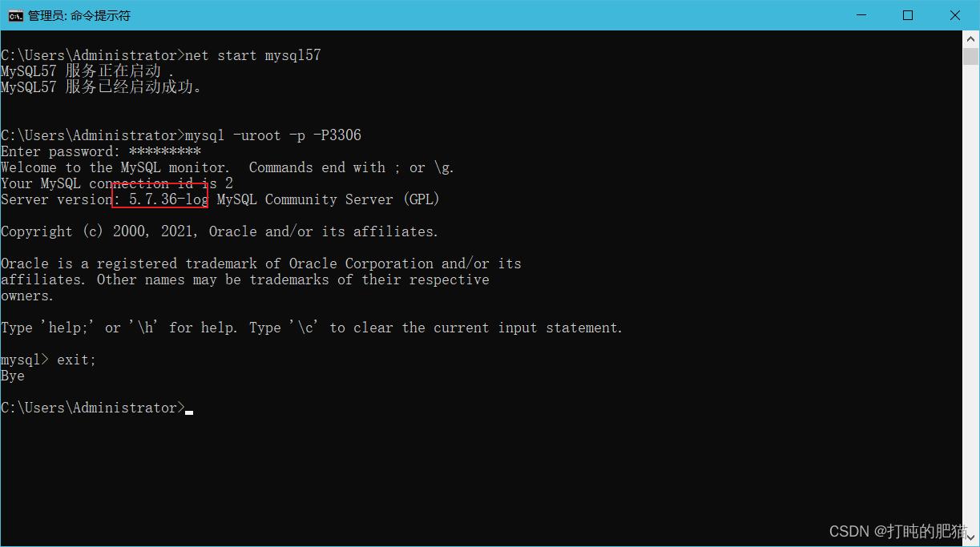Select the command line net start mysql57
The height and width of the screenshot is (547, 980).
(x=252, y=54)
